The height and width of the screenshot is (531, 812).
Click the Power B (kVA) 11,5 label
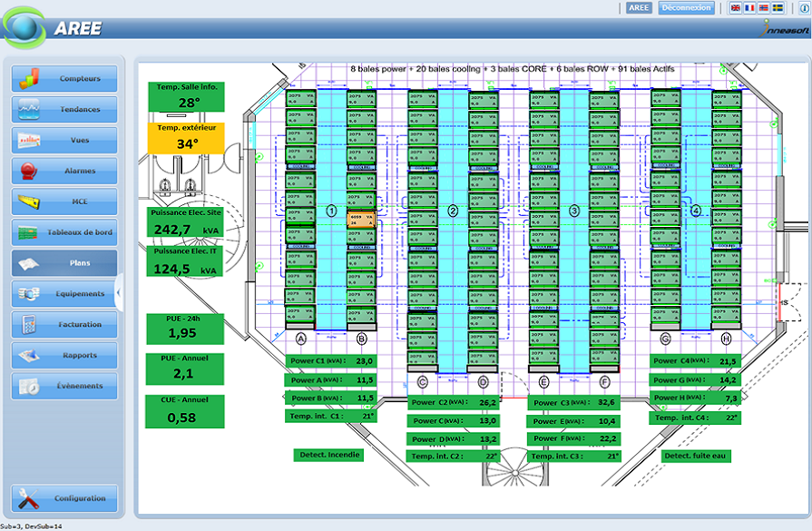pos(330,398)
